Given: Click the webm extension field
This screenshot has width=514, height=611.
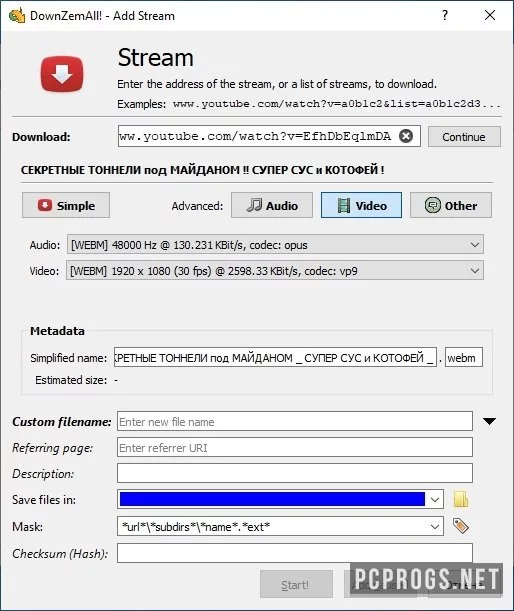Looking at the screenshot, I should tap(464, 357).
